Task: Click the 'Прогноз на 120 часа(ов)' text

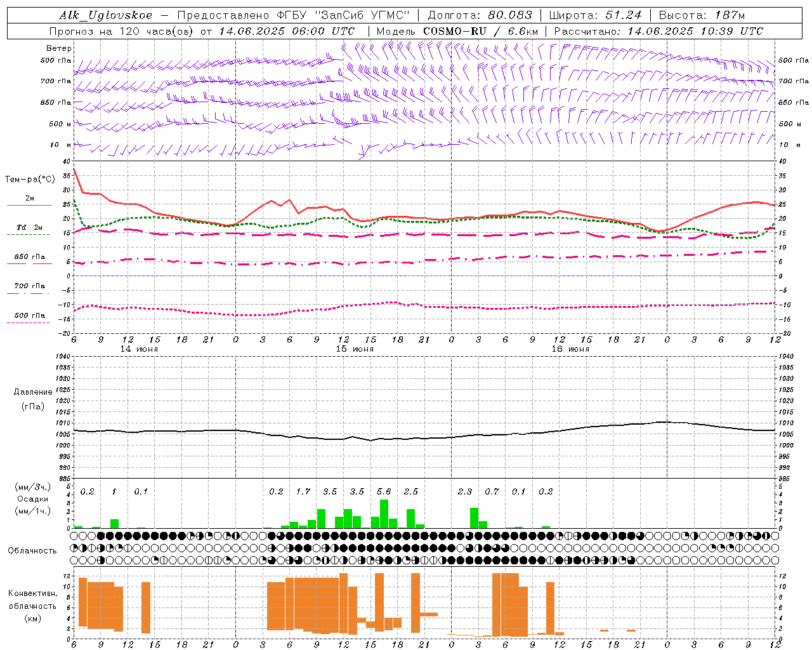Action: (122, 31)
